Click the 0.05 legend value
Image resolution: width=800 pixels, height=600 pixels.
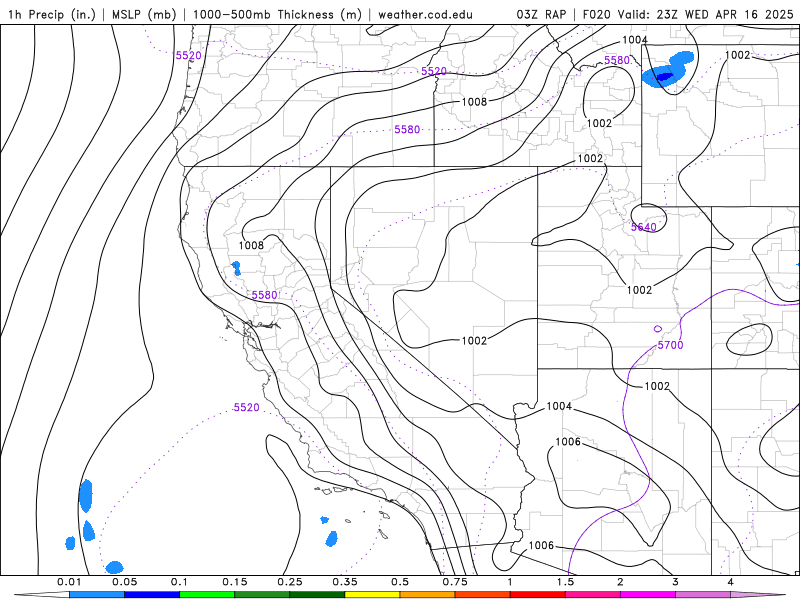click(124, 582)
